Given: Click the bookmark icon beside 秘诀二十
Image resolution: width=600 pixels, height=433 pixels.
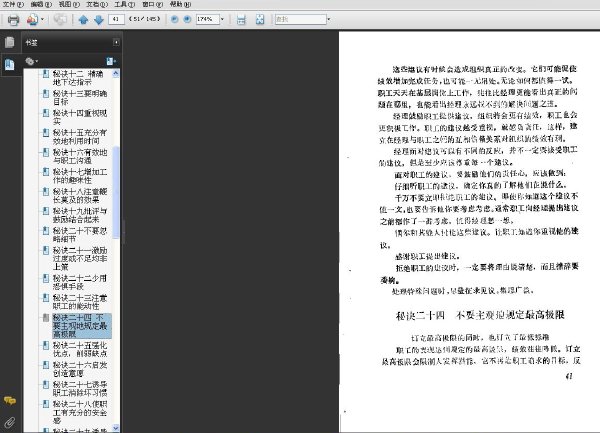Looking at the screenshot, I should point(46,231).
